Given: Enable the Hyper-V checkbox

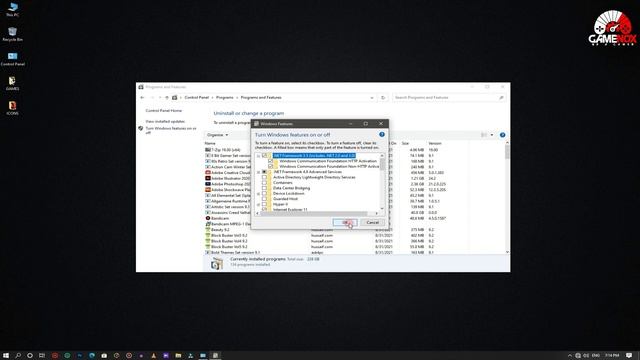Looking at the screenshot, I should 264,204.
